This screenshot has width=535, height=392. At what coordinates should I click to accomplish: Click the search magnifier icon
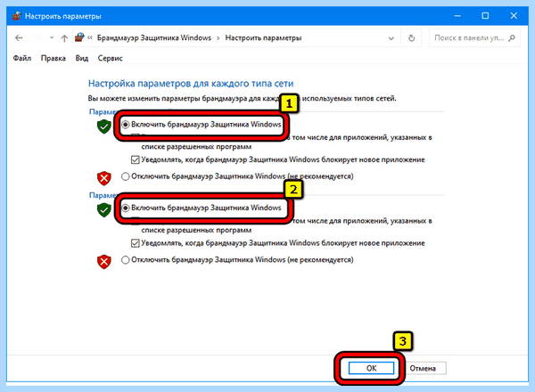pos(512,37)
